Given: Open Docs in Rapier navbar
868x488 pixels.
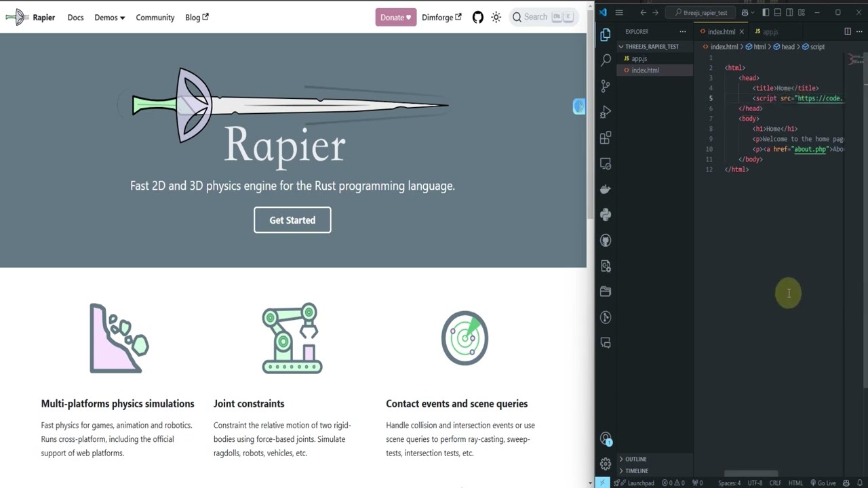Looking at the screenshot, I should [75, 18].
